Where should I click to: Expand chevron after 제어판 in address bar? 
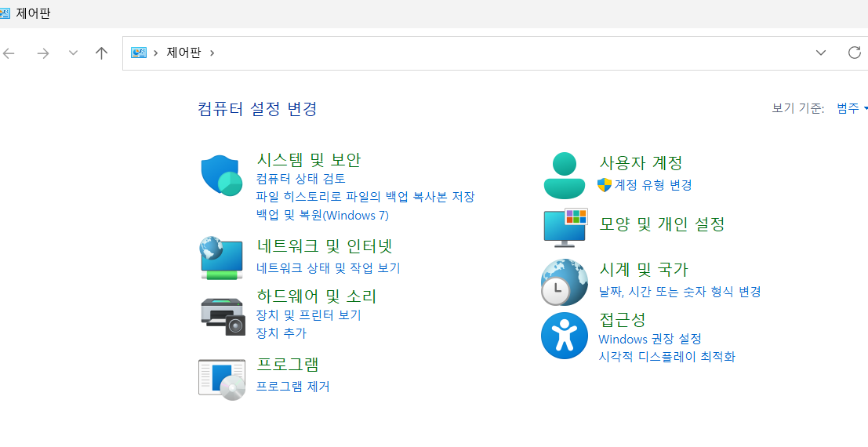(212, 53)
